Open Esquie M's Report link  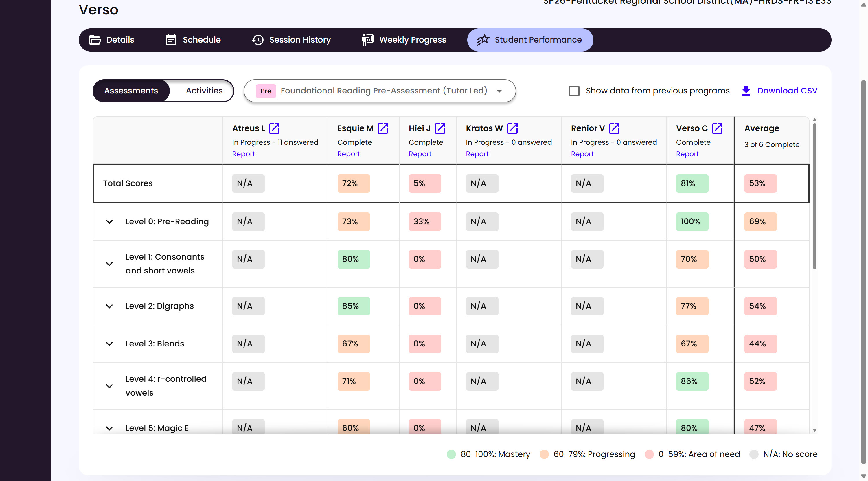348,154
